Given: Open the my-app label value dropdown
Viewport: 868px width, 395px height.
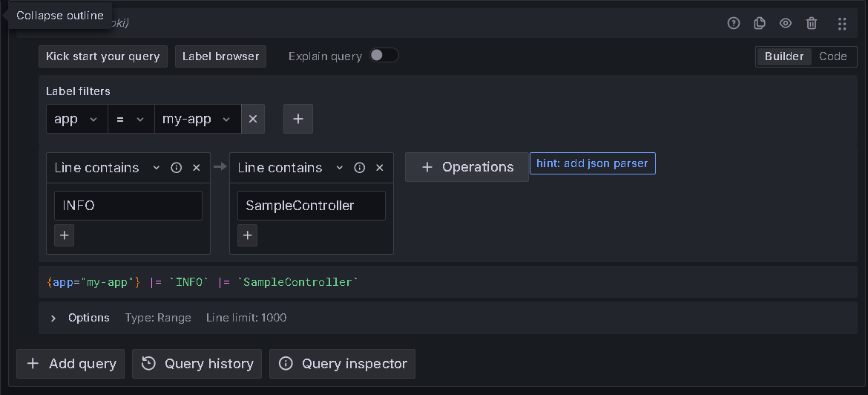Looking at the screenshot, I should (197, 119).
